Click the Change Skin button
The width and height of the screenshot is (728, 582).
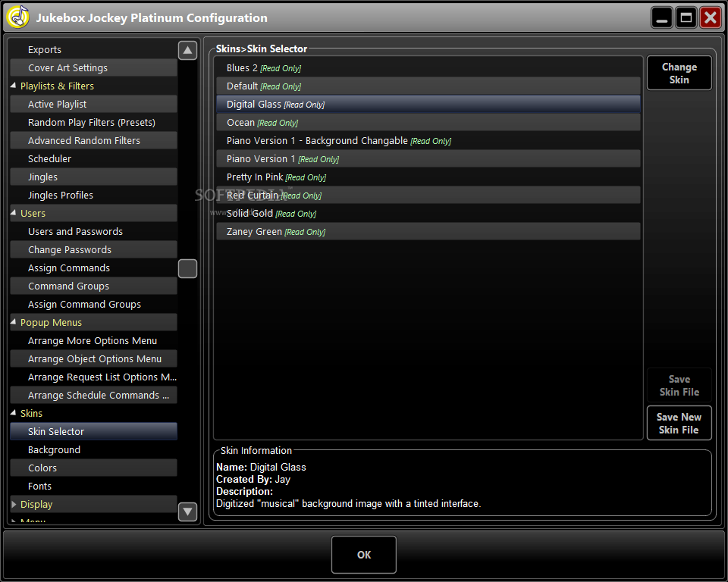(x=679, y=74)
